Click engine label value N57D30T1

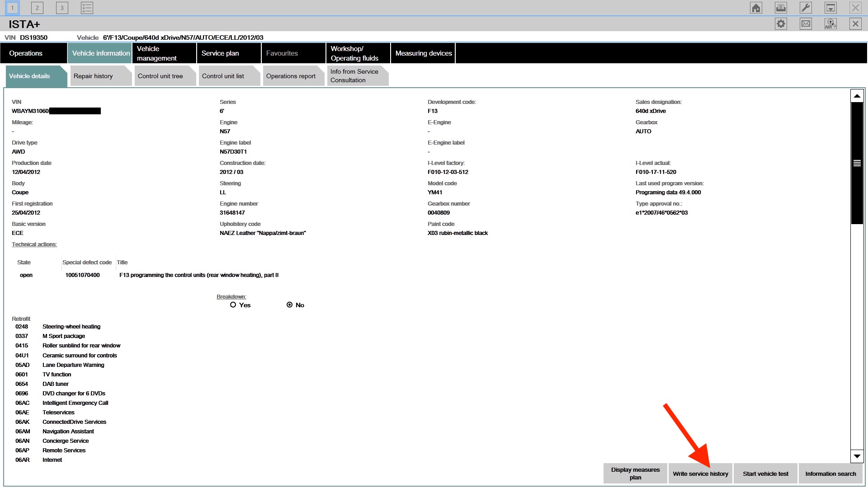click(x=233, y=152)
